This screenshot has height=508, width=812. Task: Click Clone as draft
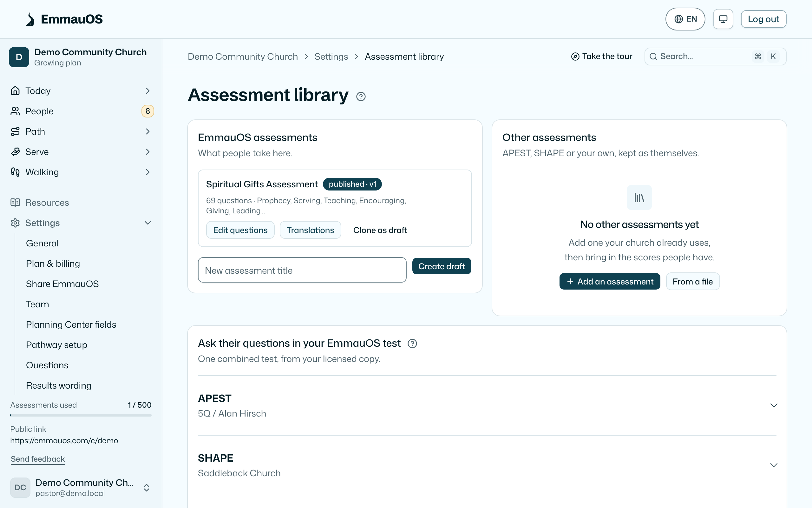(x=380, y=230)
